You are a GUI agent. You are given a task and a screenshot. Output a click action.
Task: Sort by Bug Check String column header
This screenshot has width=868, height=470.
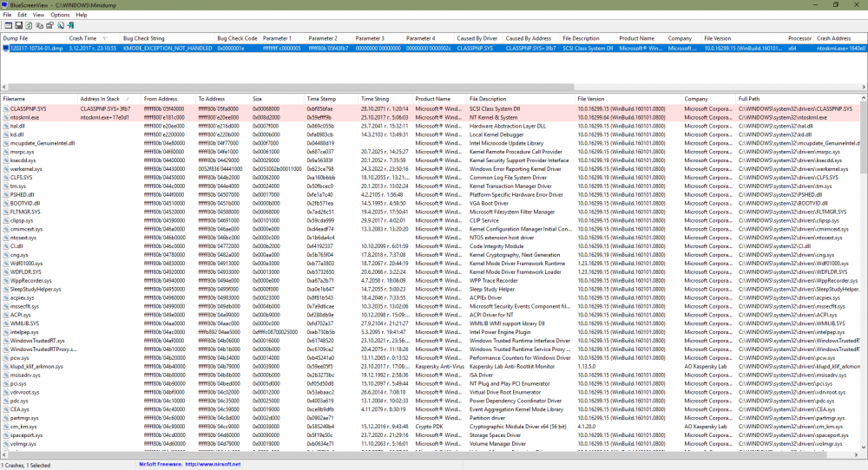point(168,39)
